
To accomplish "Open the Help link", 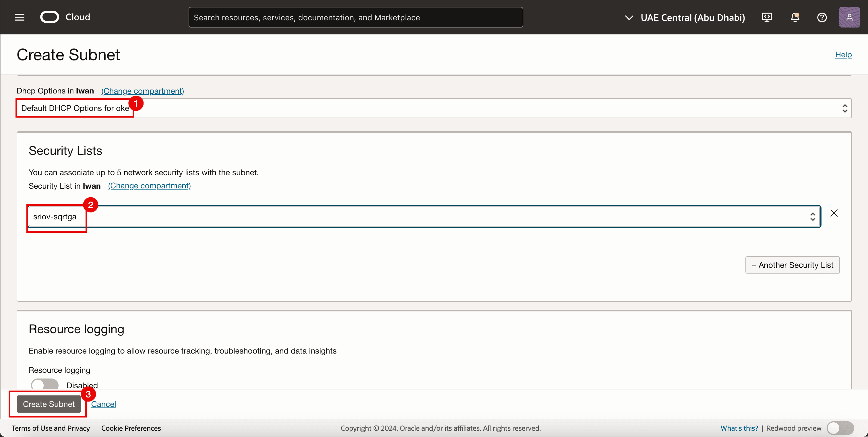I will (x=843, y=54).
